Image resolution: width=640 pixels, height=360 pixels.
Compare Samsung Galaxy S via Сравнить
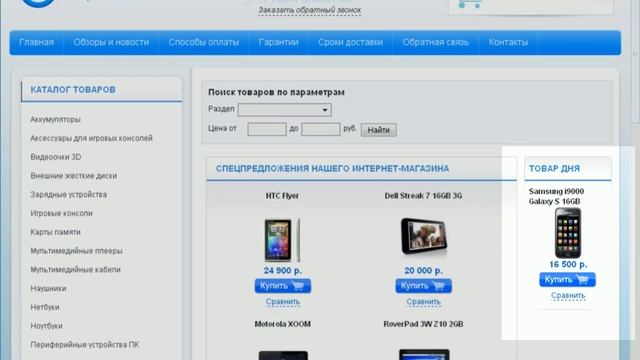(x=568, y=296)
